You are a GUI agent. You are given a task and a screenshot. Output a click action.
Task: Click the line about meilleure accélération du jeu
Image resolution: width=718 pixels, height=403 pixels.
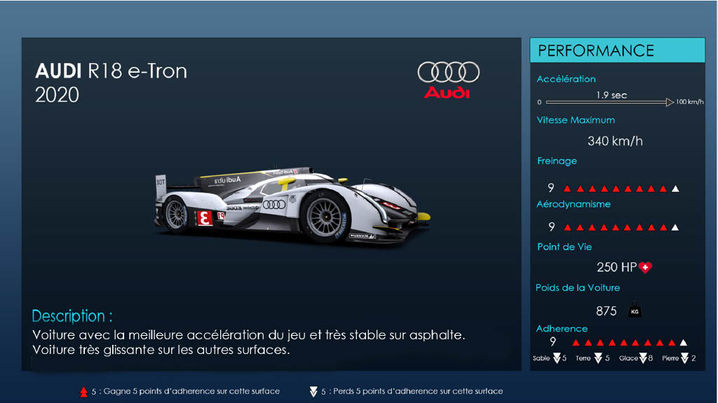point(249,335)
